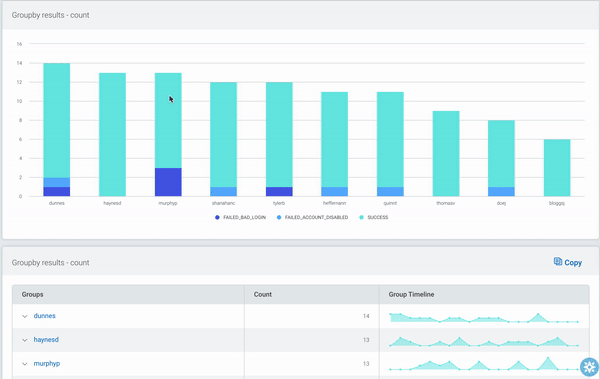The width and height of the screenshot is (600, 379).
Task: Open the haynesd group link
Action: coord(46,340)
